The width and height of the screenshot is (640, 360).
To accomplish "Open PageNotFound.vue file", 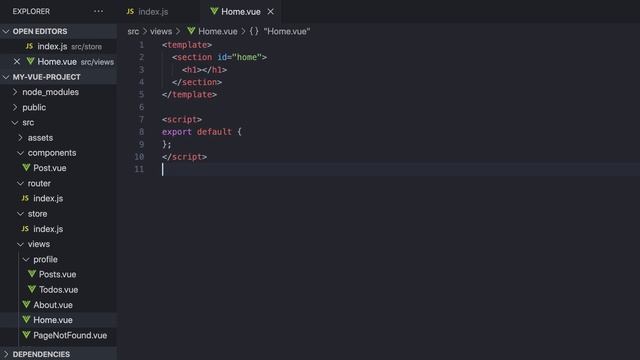I will click(x=70, y=336).
